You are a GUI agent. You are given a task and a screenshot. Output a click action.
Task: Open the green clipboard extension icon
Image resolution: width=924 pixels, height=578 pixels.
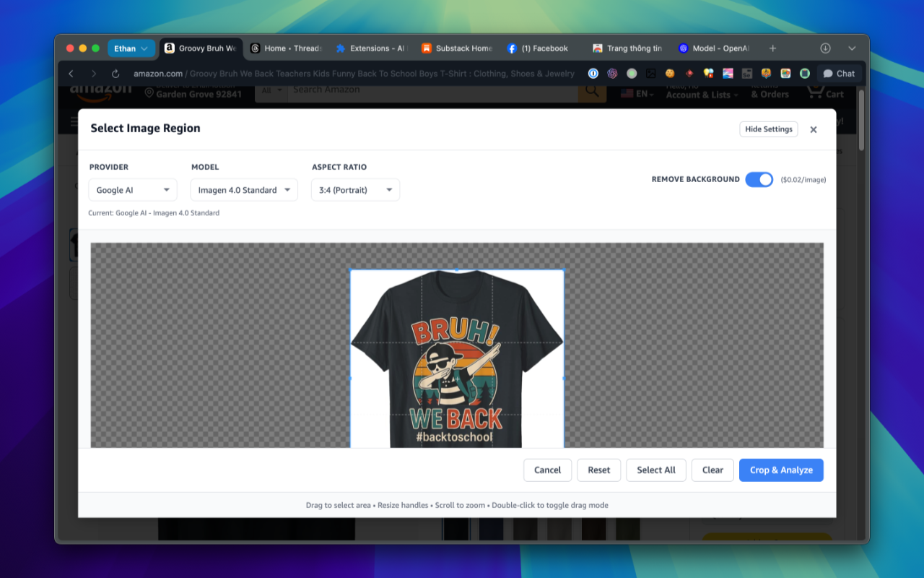804,73
